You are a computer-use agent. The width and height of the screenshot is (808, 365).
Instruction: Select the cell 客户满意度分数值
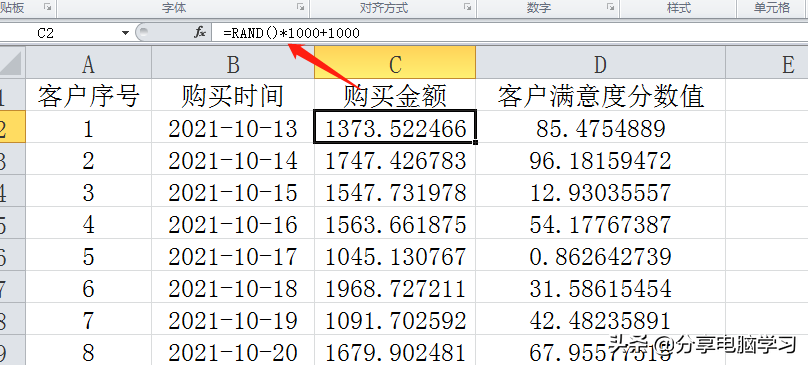coord(600,96)
